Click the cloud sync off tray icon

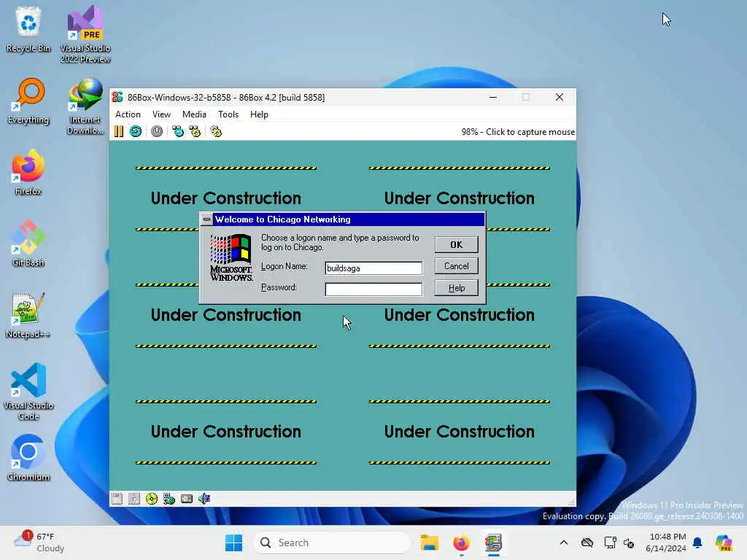tap(587, 542)
